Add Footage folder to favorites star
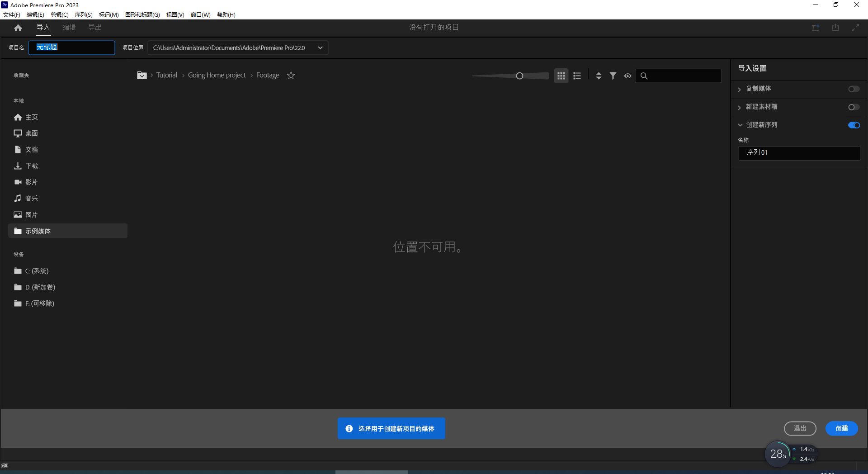This screenshot has width=868, height=474. [x=291, y=75]
